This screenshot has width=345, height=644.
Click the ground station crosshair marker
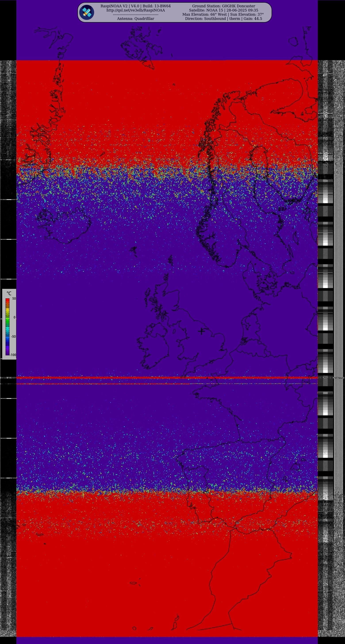point(201,331)
